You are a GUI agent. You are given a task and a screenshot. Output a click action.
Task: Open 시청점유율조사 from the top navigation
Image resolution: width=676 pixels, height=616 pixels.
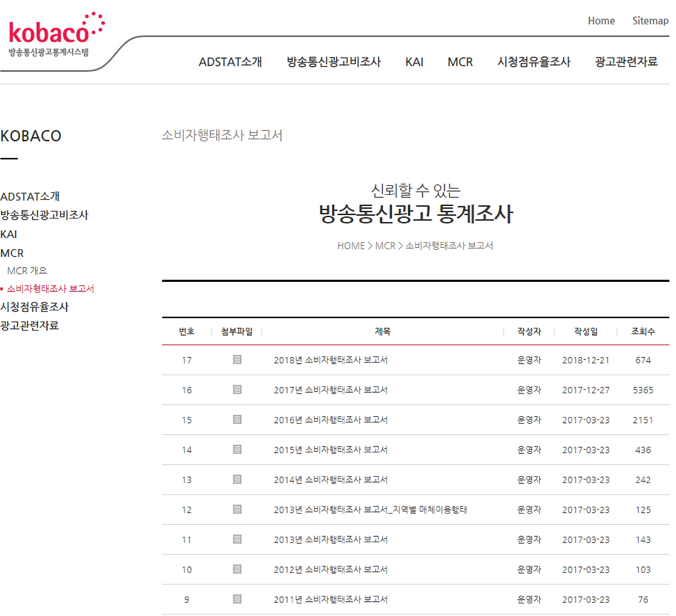[533, 62]
